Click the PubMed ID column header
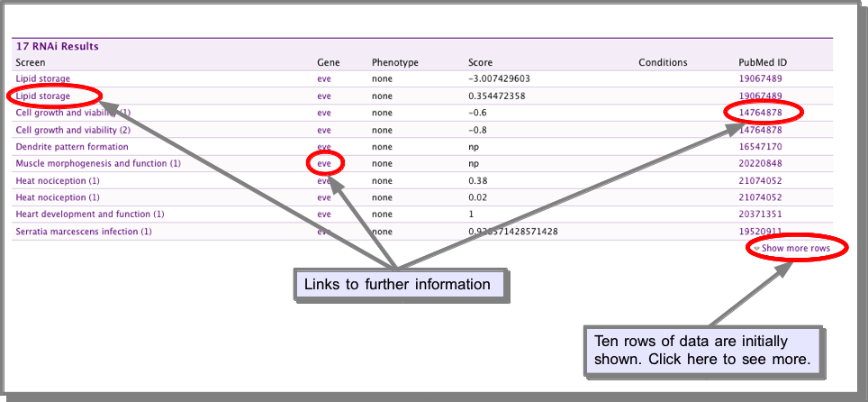 tap(763, 63)
